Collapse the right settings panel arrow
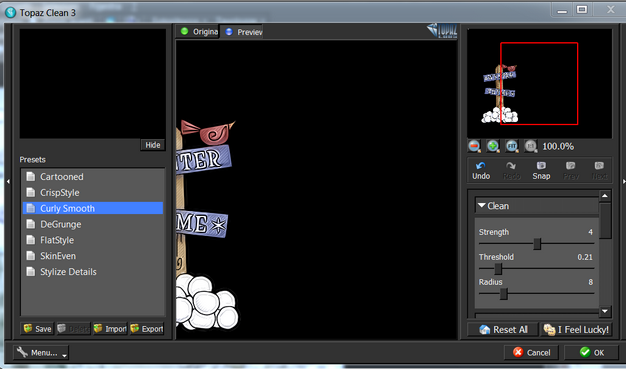The width and height of the screenshot is (626, 369). coord(623,181)
